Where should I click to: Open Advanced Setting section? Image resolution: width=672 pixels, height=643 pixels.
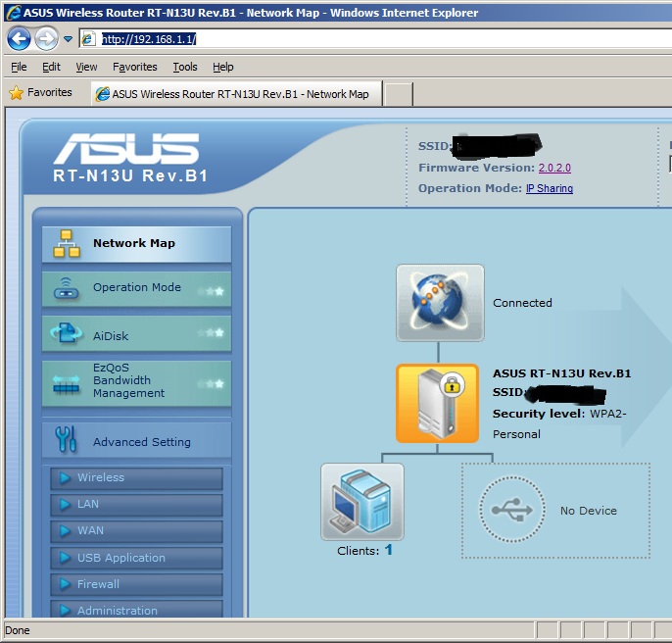click(136, 440)
